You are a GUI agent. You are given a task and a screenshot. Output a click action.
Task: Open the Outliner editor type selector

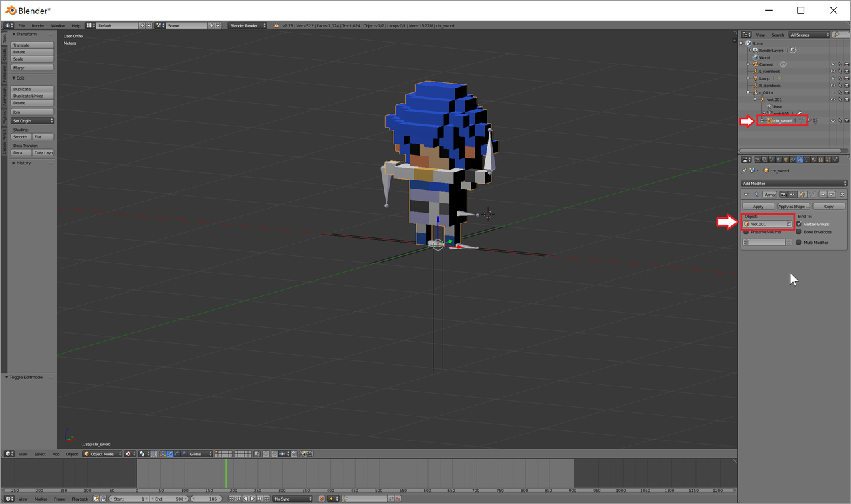747,35
